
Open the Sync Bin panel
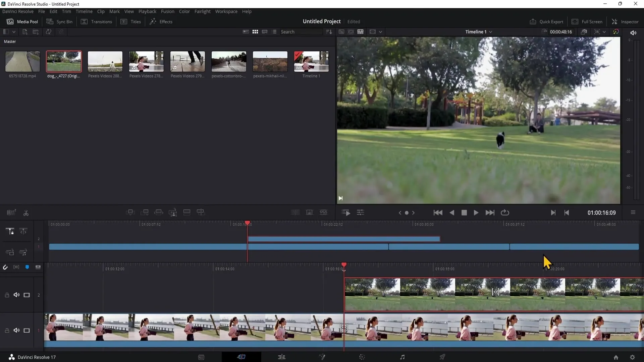[x=59, y=21]
